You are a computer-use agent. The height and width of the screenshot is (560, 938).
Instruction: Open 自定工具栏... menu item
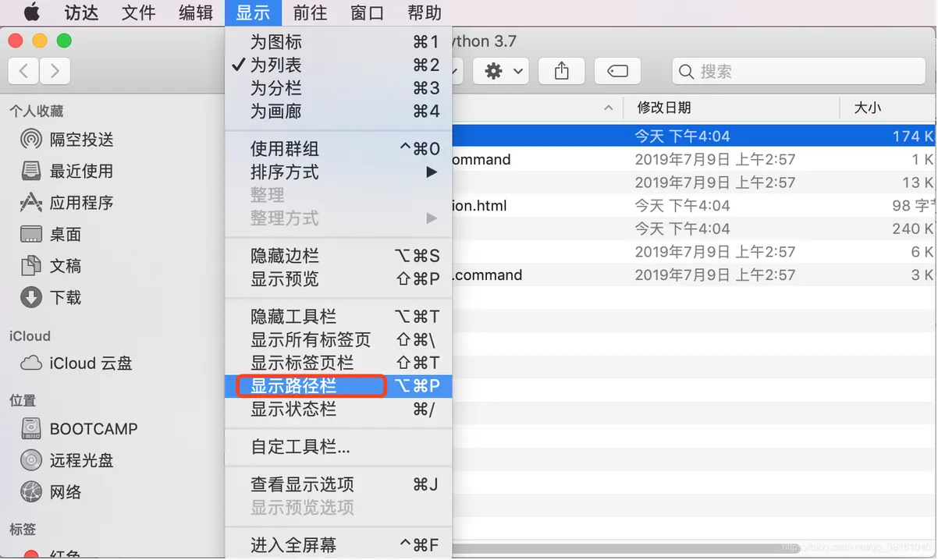[339, 447]
